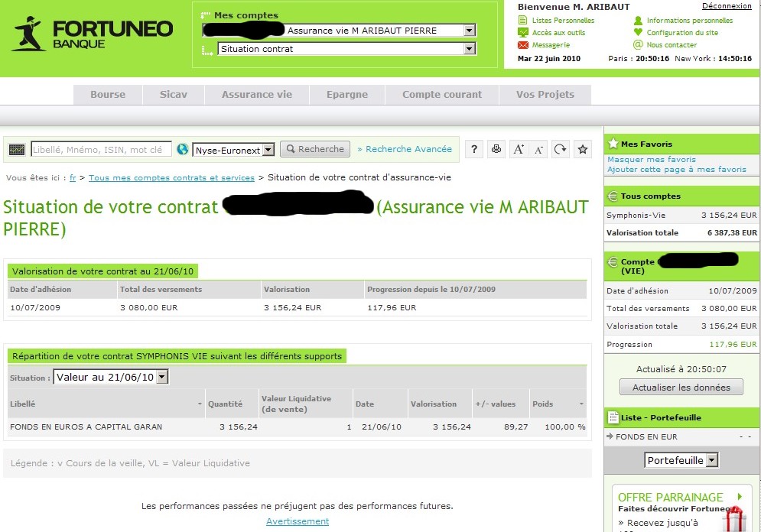Open the Sicav menu tab
Image resolution: width=761 pixels, height=532 pixels.
pos(174,95)
